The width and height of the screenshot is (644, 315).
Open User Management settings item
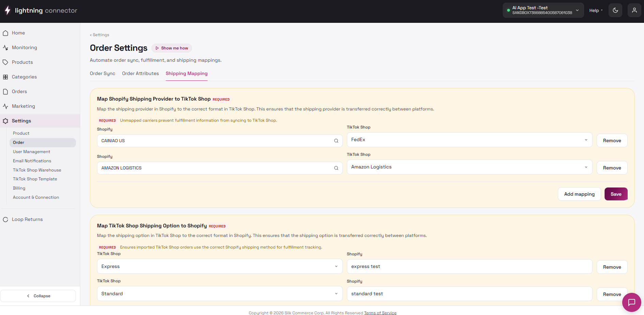click(32, 152)
